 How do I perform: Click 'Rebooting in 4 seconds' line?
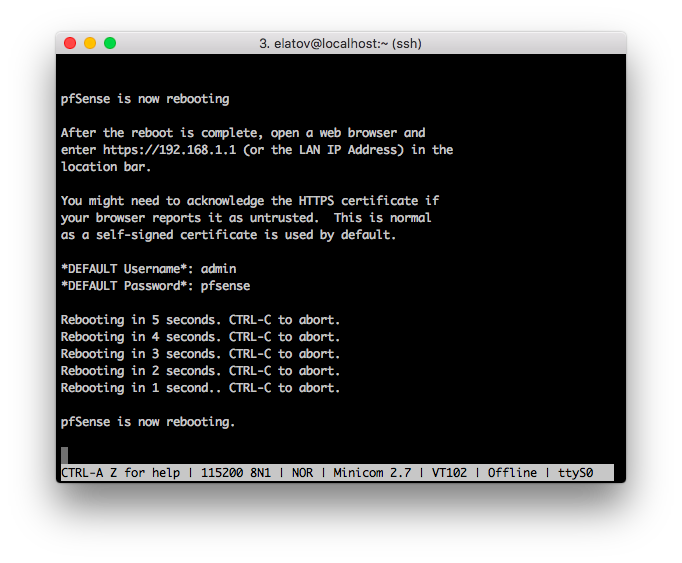(200, 337)
